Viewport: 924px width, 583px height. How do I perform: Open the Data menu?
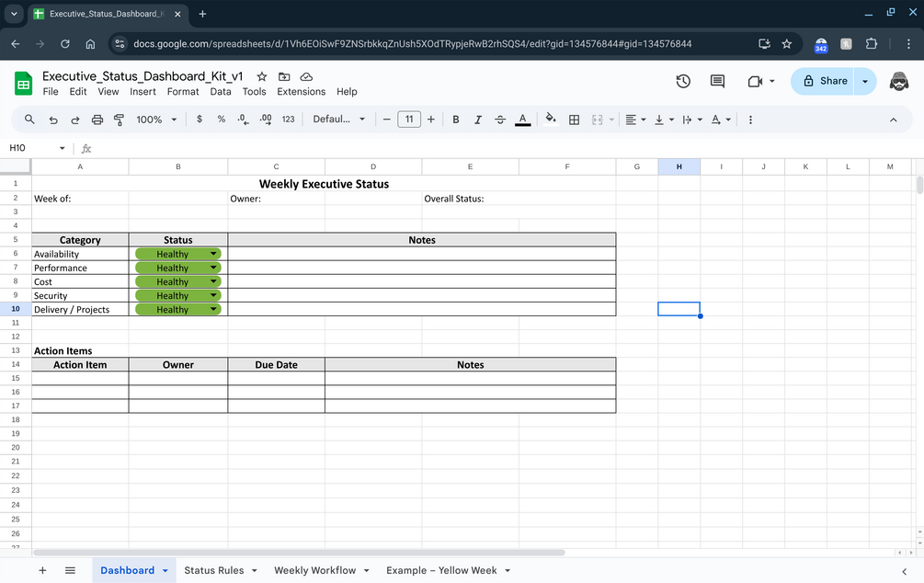click(221, 91)
